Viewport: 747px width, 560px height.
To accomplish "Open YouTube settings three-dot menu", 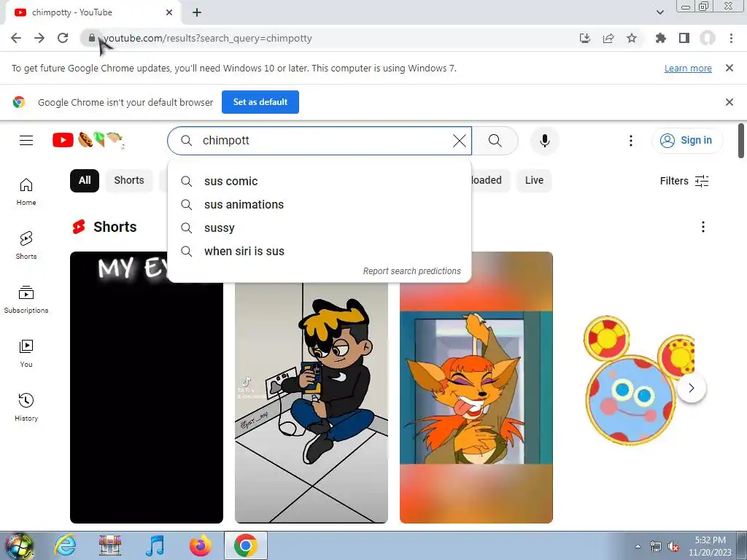I will [631, 141].
